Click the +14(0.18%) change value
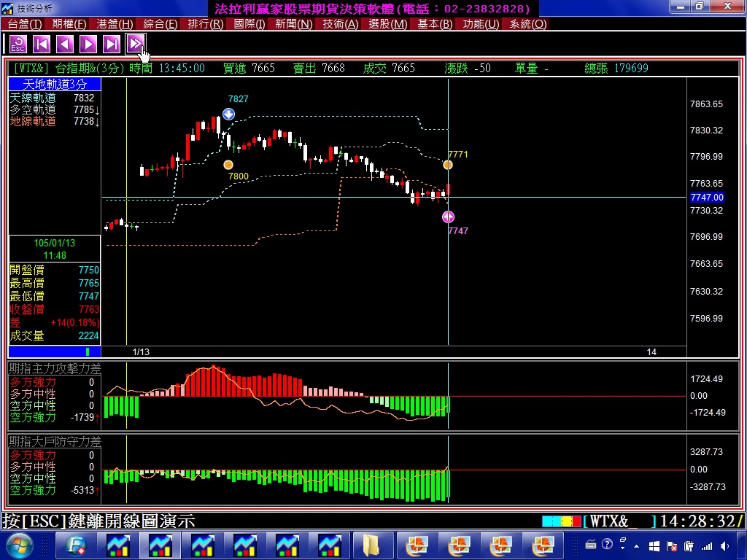 pyautogui.click(x=75, y=323)
